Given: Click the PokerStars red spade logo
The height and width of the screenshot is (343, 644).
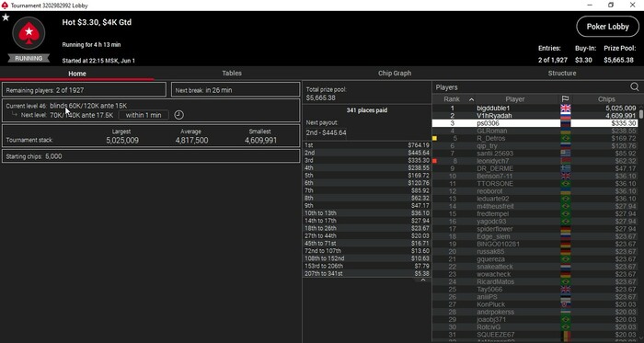Looking at the screenshot, I should [29, 33].
